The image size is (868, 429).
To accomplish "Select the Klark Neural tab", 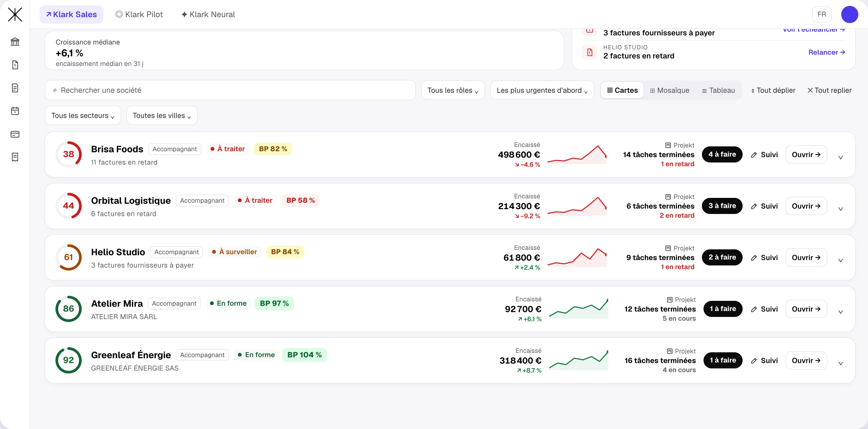I will click(x=208, y=14).
